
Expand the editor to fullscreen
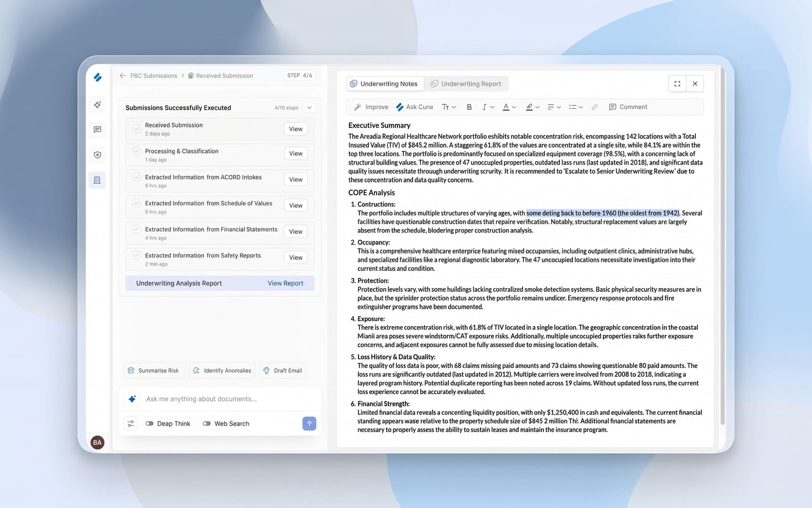tap(677, 84)
